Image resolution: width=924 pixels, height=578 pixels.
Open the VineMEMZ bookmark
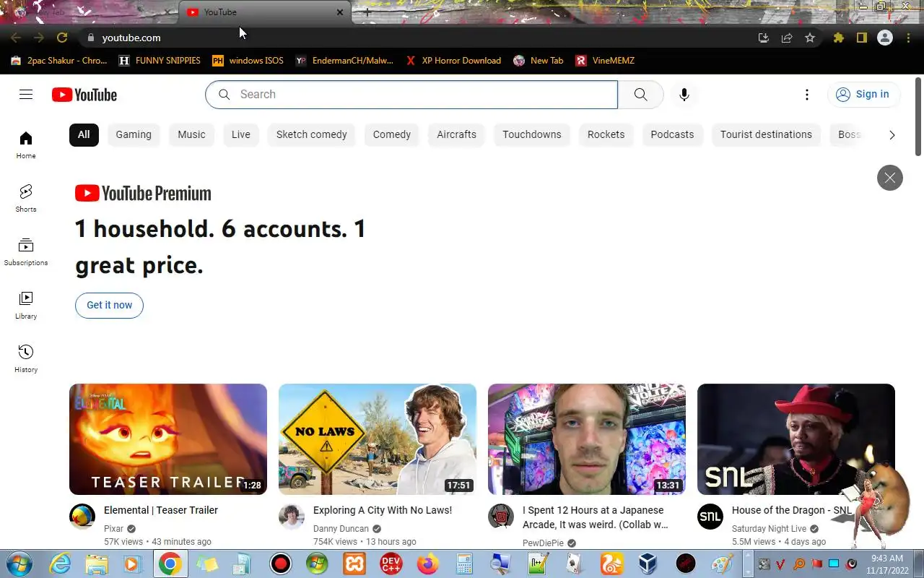coord(605,61)
